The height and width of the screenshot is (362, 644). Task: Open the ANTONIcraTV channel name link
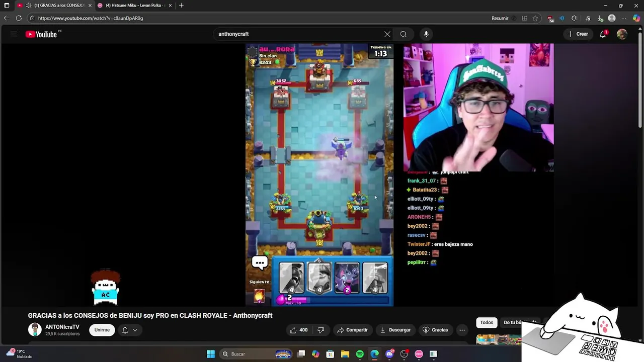[62, 327]
